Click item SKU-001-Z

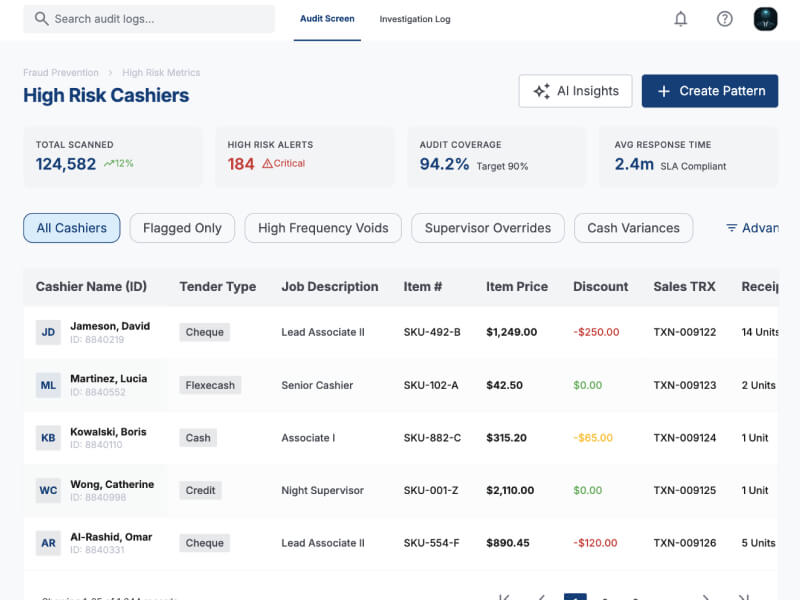pyautogui.click(x=431, y=490)
